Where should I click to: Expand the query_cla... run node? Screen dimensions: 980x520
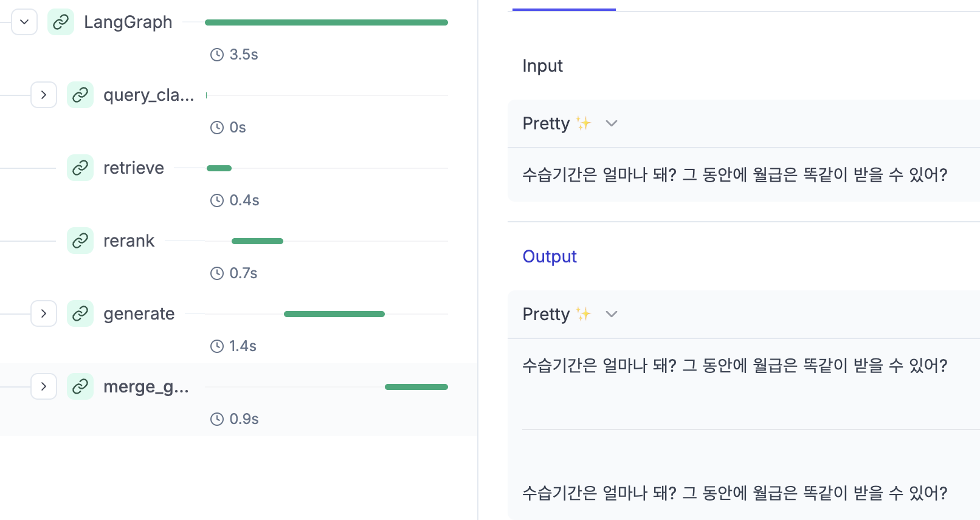click(44, 95)
